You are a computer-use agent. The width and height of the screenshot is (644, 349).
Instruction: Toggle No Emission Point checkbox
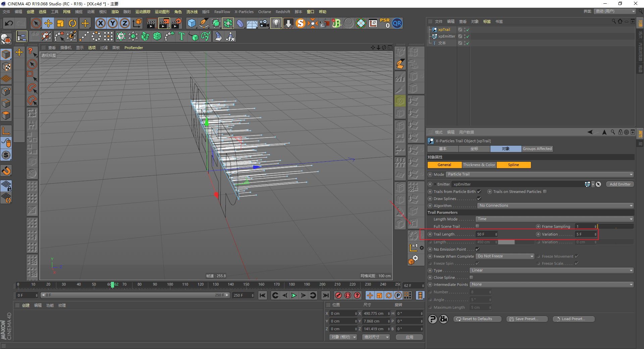coord(477,249)
